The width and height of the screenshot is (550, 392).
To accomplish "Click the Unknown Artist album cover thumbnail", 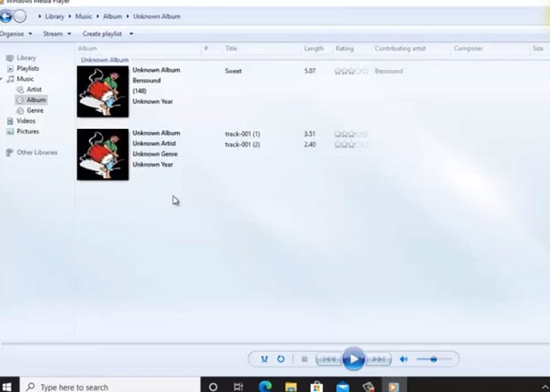I will (x=103, y=154).
